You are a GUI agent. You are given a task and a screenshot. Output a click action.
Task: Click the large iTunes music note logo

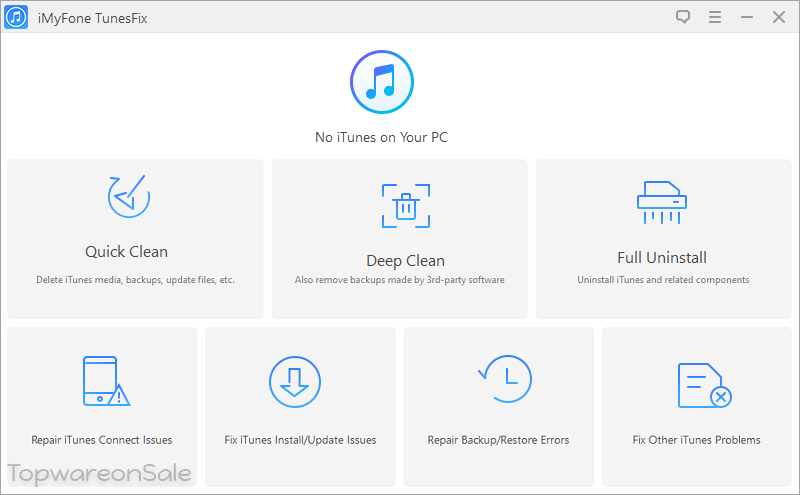(382, 82)
